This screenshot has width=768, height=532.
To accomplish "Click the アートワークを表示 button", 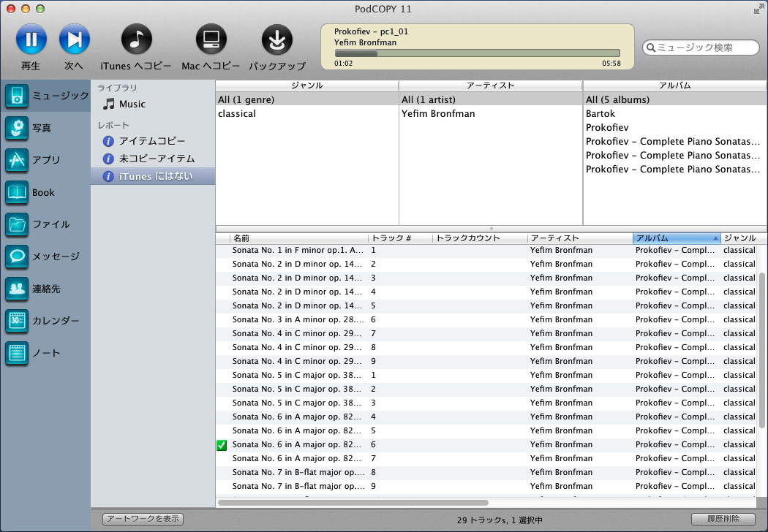I will (143, 520).
